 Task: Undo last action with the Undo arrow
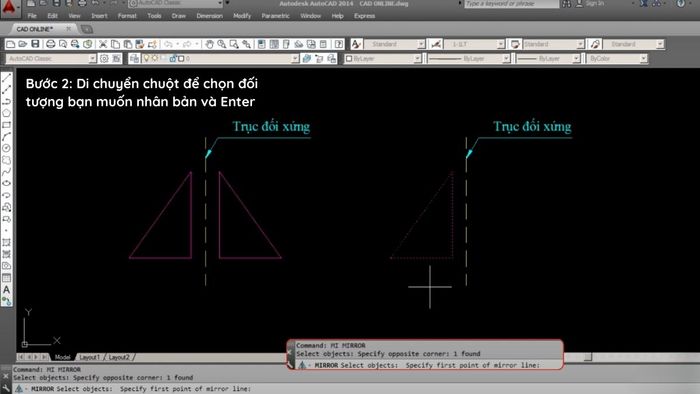(x=168, y=44)
